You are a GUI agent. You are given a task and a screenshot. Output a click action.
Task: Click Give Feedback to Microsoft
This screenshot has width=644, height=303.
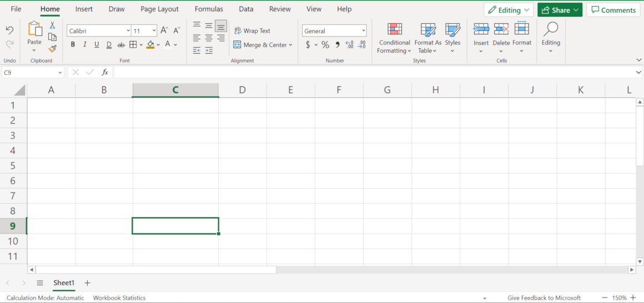544,298
